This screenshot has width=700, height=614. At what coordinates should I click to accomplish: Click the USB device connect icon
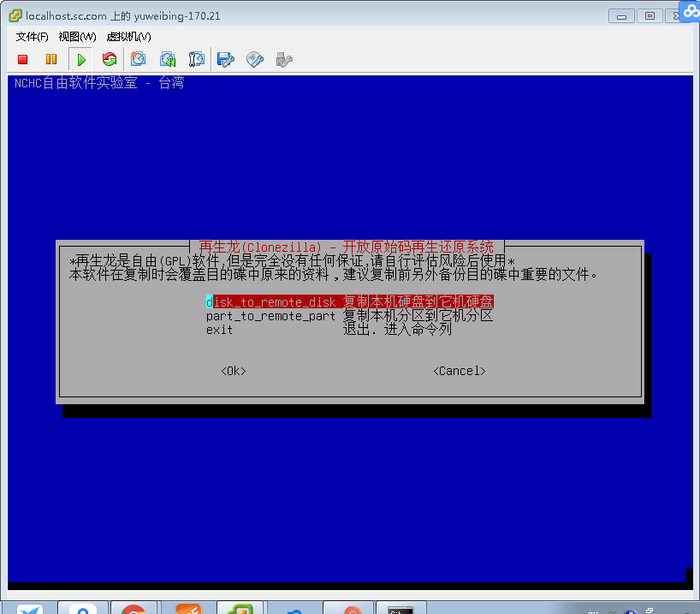point(284,59)
